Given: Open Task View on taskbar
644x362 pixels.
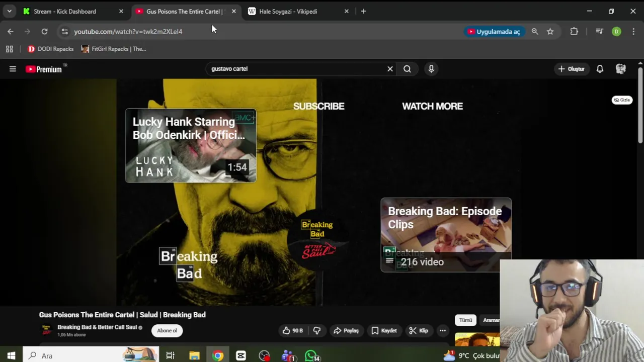Looking at the screenshot, I should tap(170, 355).
